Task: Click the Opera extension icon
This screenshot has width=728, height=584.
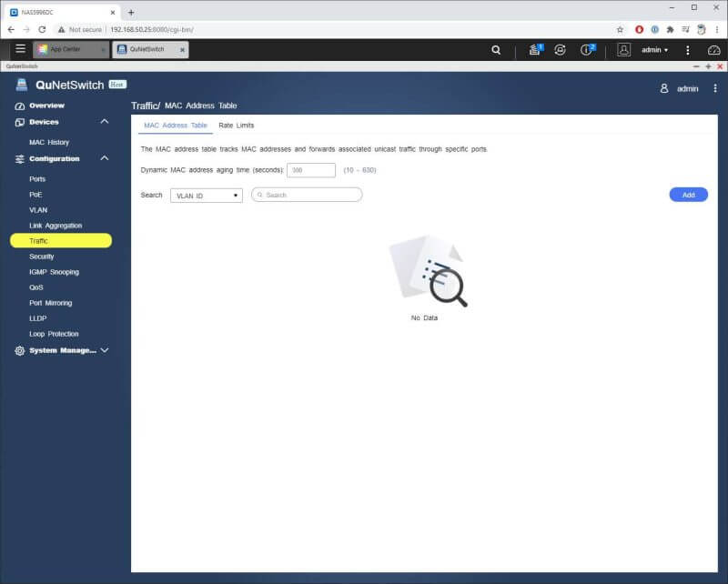Action: tap(639, 30)
